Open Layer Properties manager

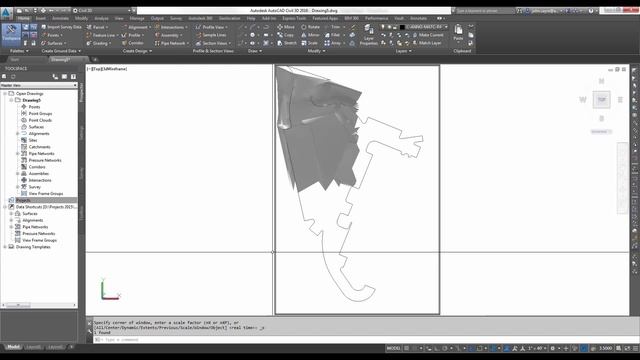click(369, 35)
